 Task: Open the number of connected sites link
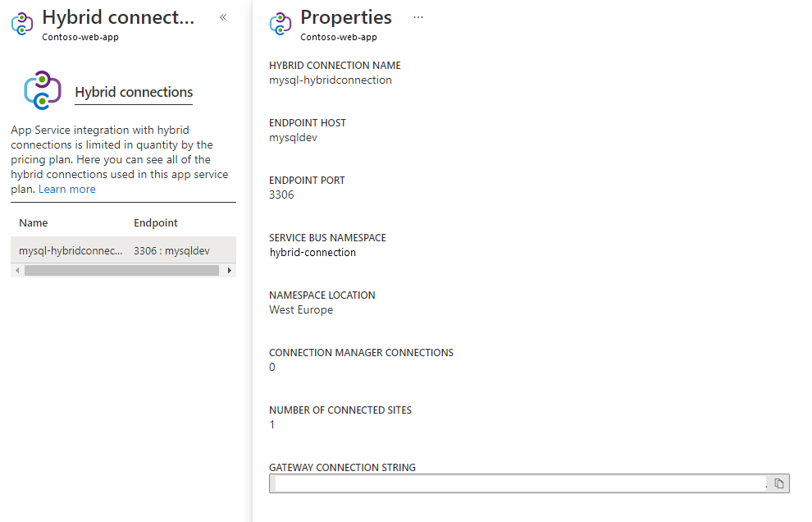coord(272,425)
